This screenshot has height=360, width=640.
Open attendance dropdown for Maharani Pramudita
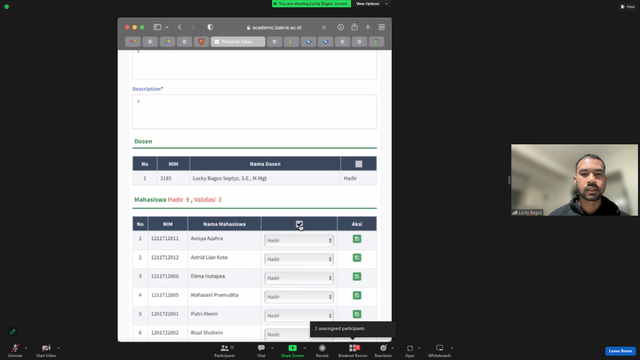299,297
